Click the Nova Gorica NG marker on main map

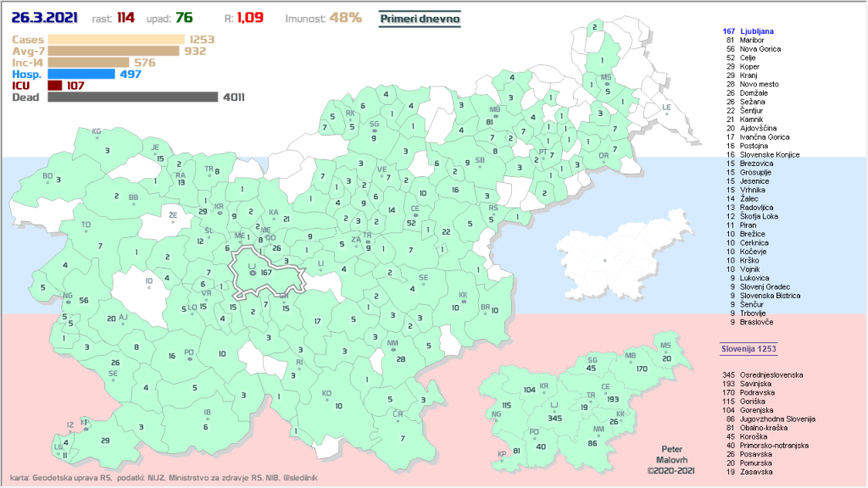[68, 300]
